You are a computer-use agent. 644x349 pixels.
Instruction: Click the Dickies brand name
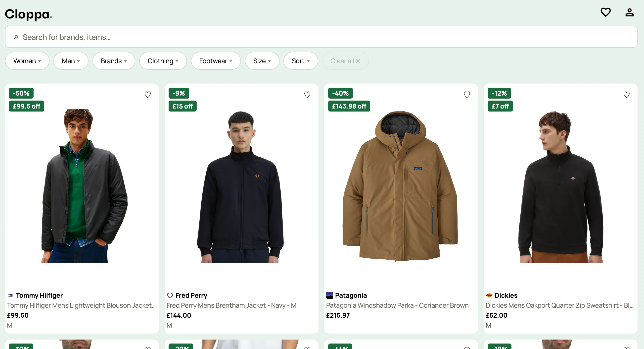(506, 295)
